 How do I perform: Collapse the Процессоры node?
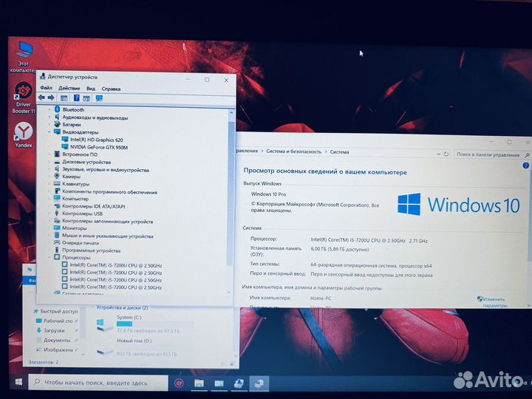50,258
